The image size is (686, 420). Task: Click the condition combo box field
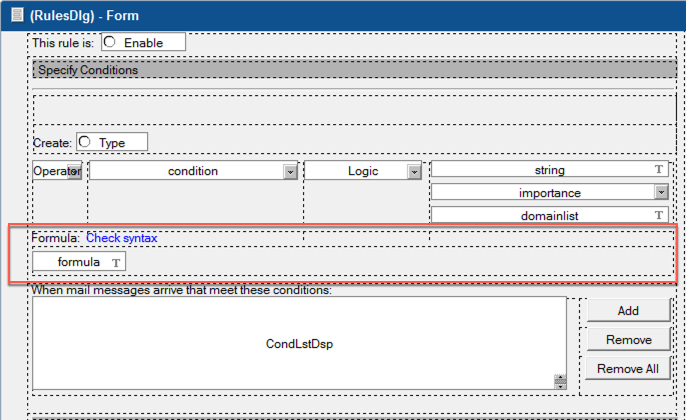(193, 171)
